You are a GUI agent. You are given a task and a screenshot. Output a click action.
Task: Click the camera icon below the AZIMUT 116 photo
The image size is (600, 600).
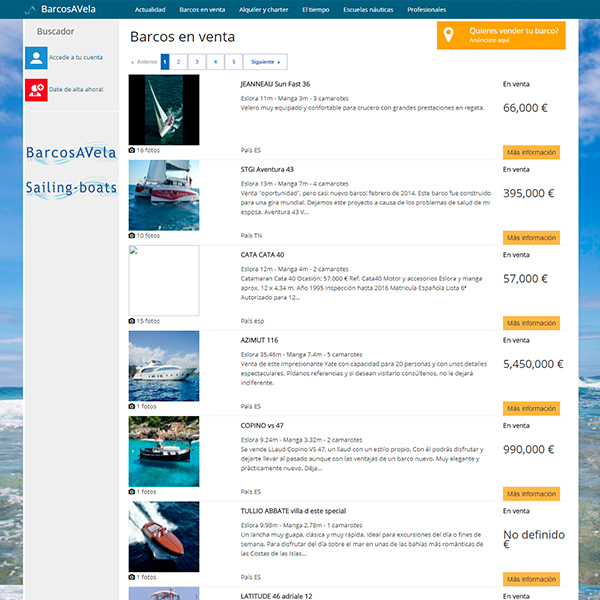click(x=132, y=406)
